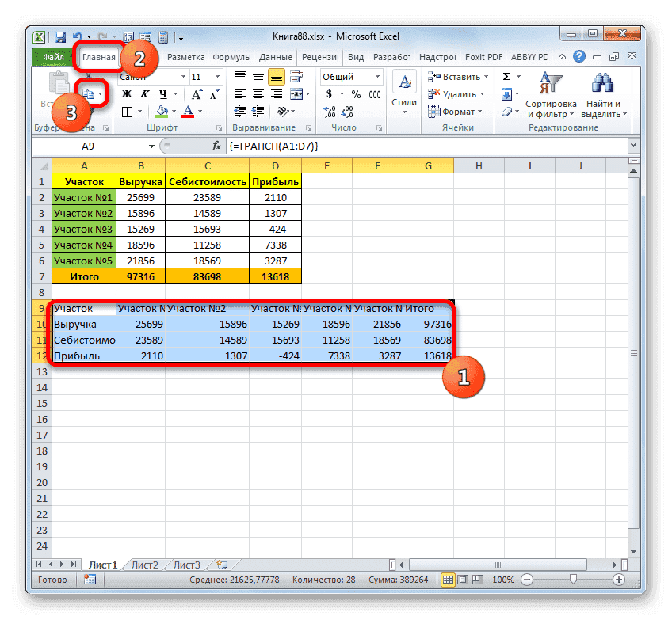672x620 pixels.
Task: Apply percent style in Число group
Action: pyautogui.click(x=356, y=93)
